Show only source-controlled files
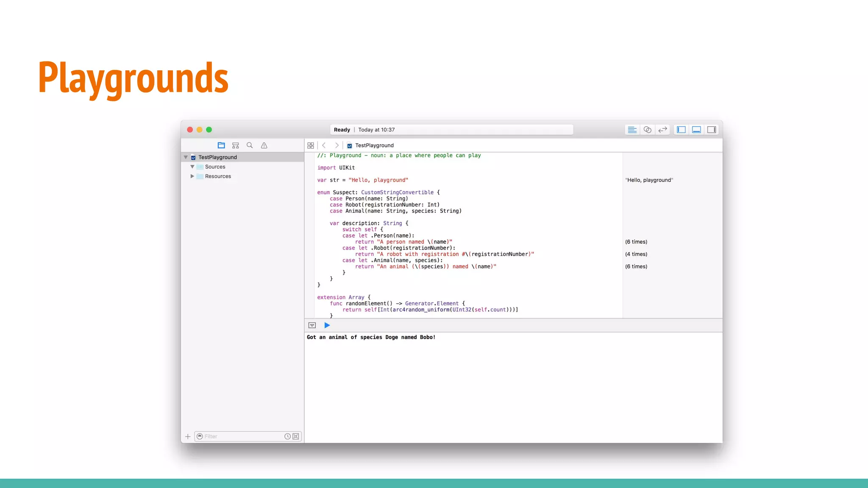This screenshot has height=488, width=868. pyautogui.click(x=296, y=436)
